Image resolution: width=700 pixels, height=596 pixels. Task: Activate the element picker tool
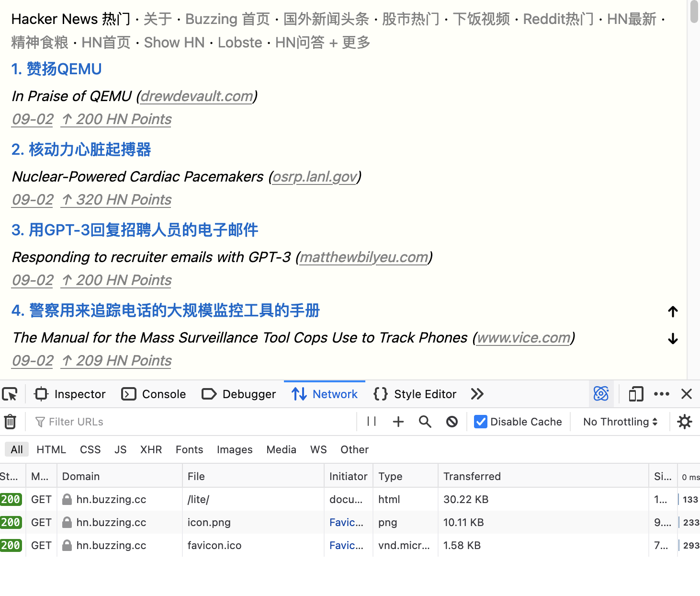click(x=10, y=394)
